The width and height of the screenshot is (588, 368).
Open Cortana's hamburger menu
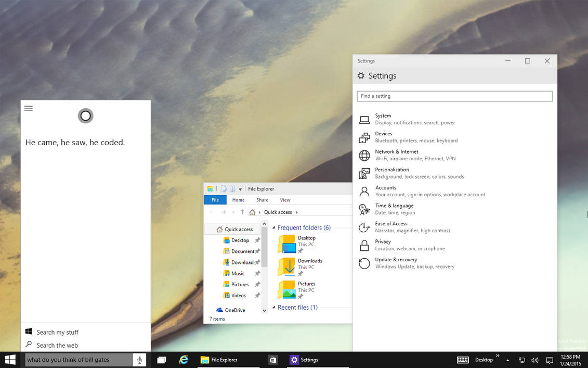[29, 108]
